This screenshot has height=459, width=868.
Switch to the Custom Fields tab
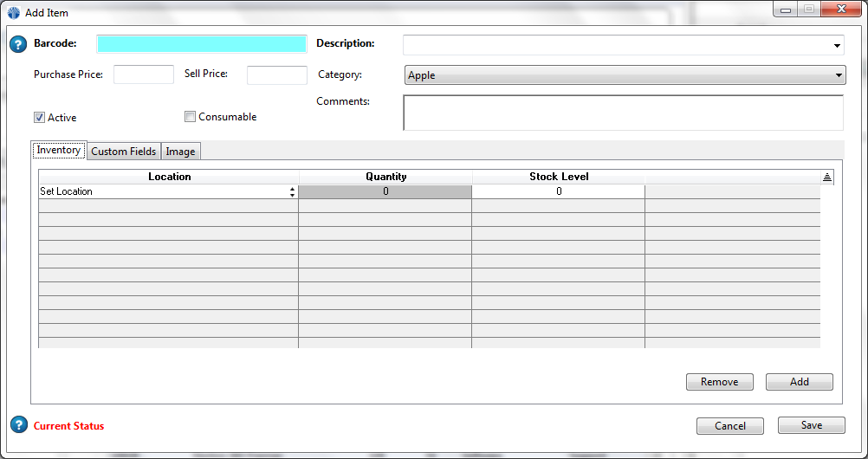(x=124, y=152)
